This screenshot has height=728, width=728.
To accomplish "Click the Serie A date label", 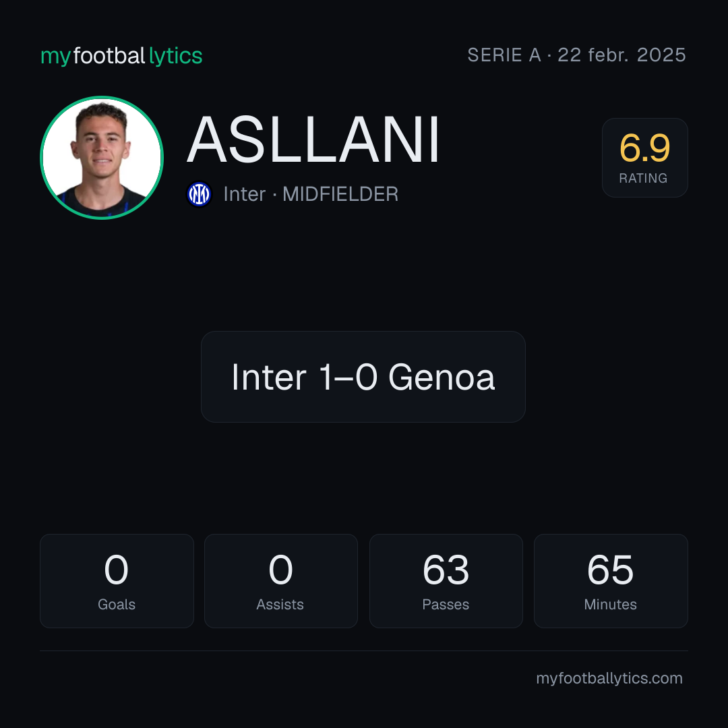I will pyautogui.click(x=576, y=55).
